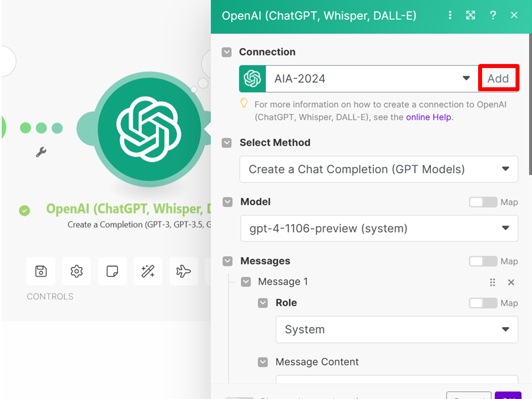The image size is (532, 399).
Task: Click the auto-align magic wand icon
Action: pos(148,271)
